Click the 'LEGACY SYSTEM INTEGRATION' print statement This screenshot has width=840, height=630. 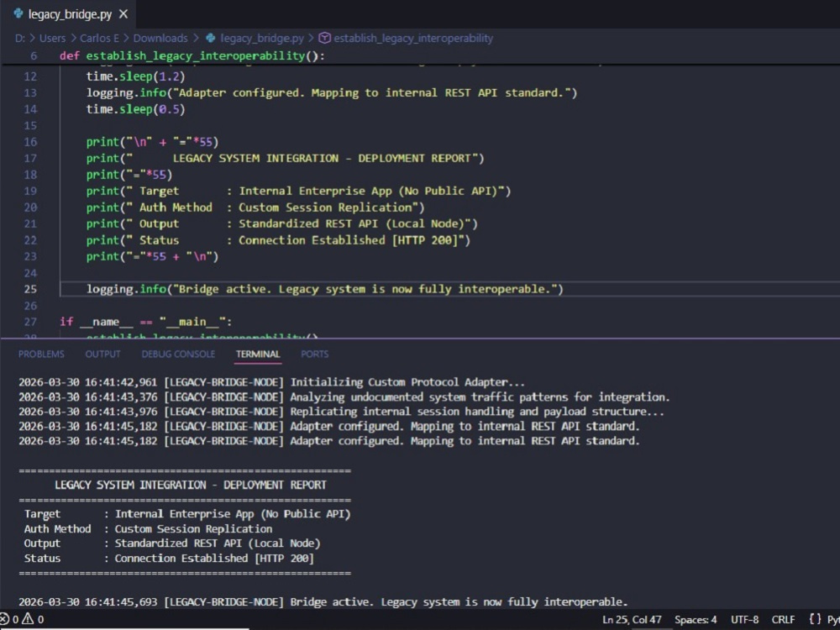click(x=285, y=159)
